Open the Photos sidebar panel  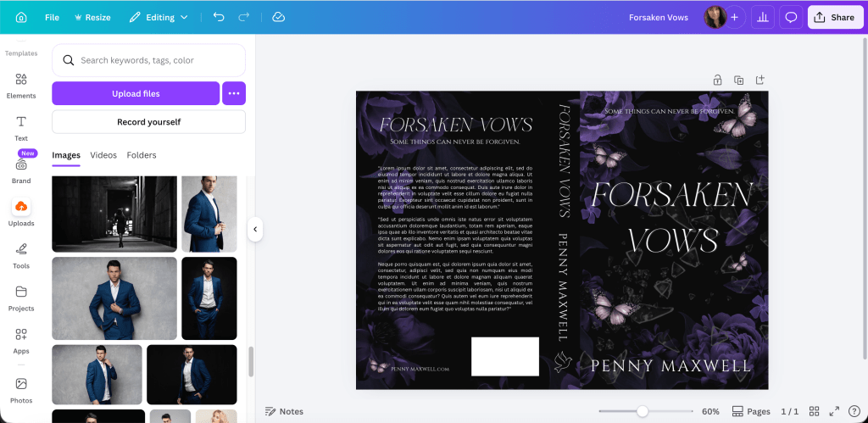pyautogui.click(x=21, y=390)
